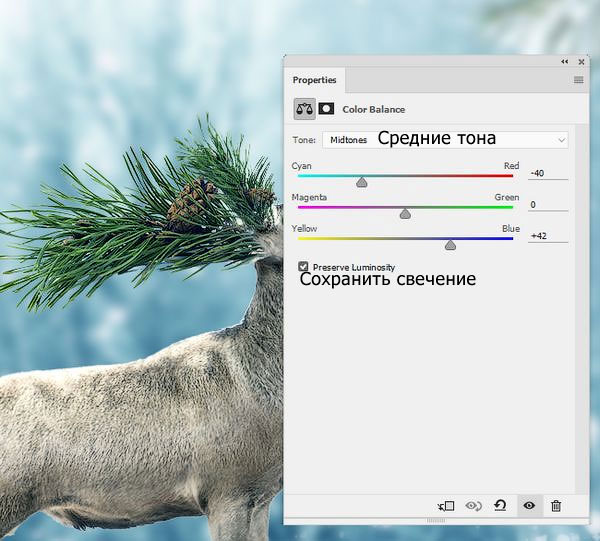Click the Magenta-Green slider handle
The image size is (600, 541).
point(405,214)
